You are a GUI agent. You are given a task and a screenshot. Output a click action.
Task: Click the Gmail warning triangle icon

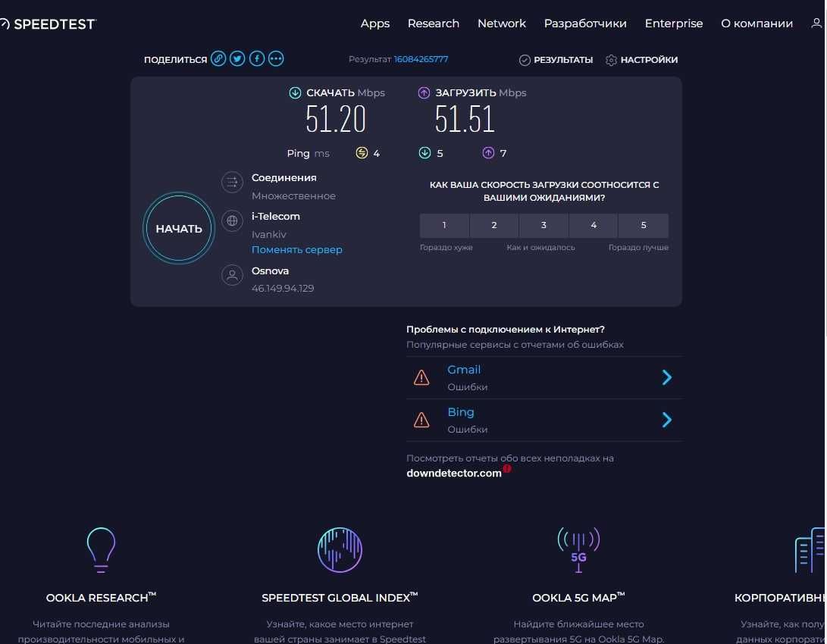click(x=421, y=377)
